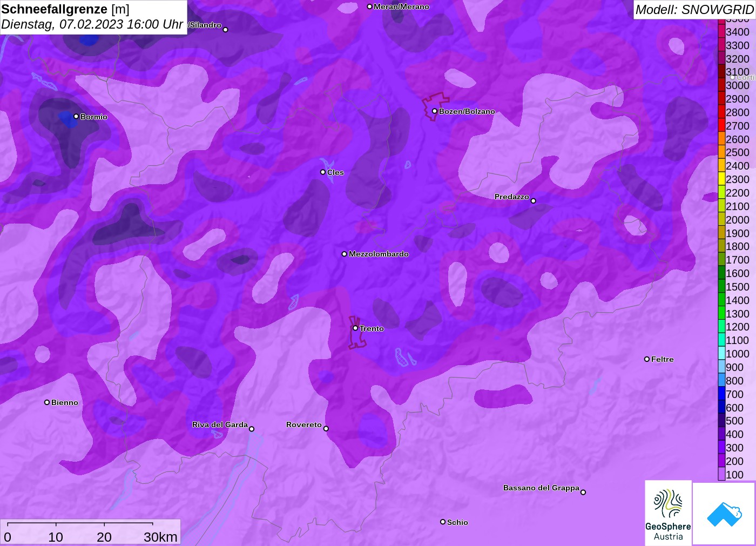Click the date Dienstag, 07.02.2023 16:00 Uhr
Screen dimensions: 756x546
point(92,24)
